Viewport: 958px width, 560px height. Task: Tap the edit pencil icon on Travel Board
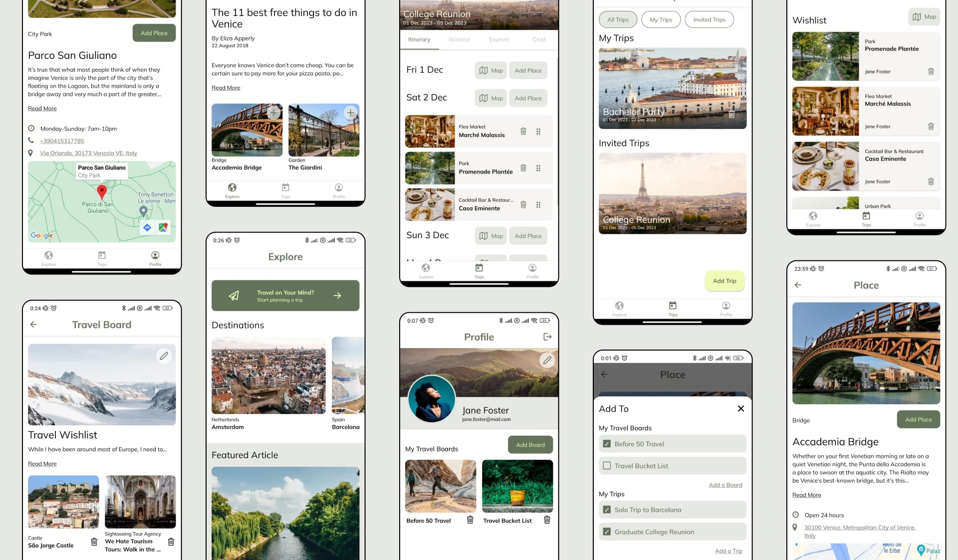[165, 356]
